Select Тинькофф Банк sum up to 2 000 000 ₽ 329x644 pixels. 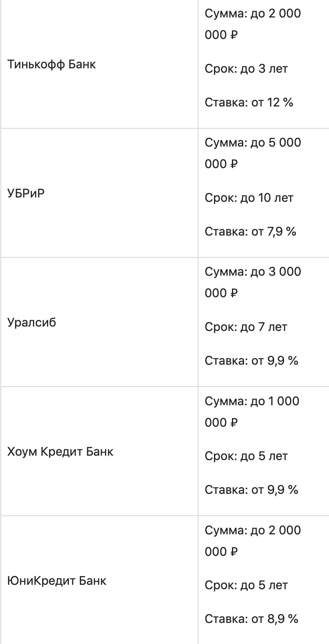253,24
